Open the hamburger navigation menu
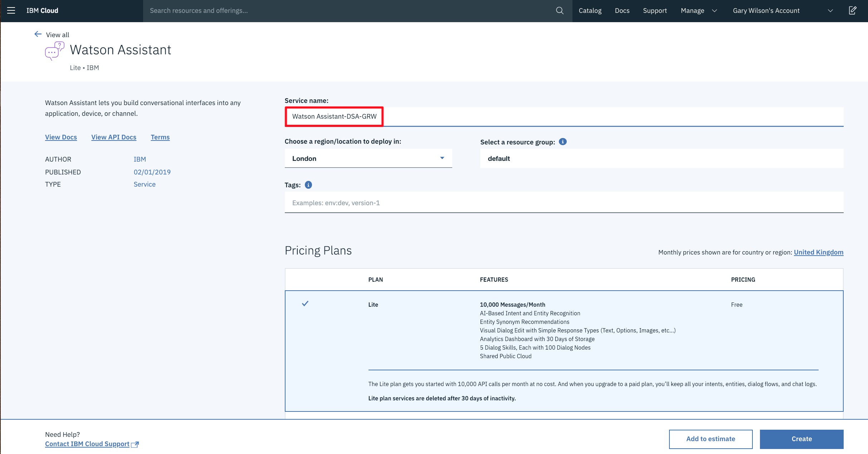Image resolution: width=868 pixels, height=454 pixels. [x=11, y=10]
